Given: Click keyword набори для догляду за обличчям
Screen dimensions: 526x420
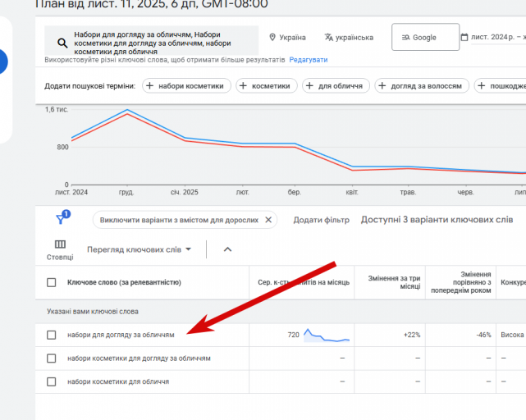Looking at the screenshot, I should click(x=121, y=335).
